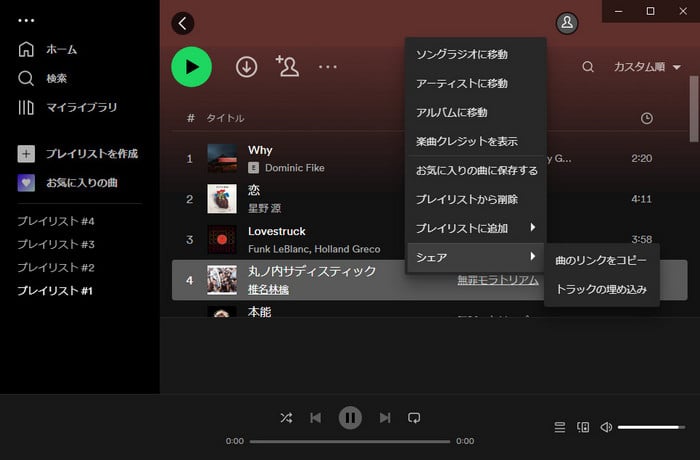Viewport: 700px width, 460px height.
Task: Click the プレイリストを作成 plus icon
Action: 26,154
